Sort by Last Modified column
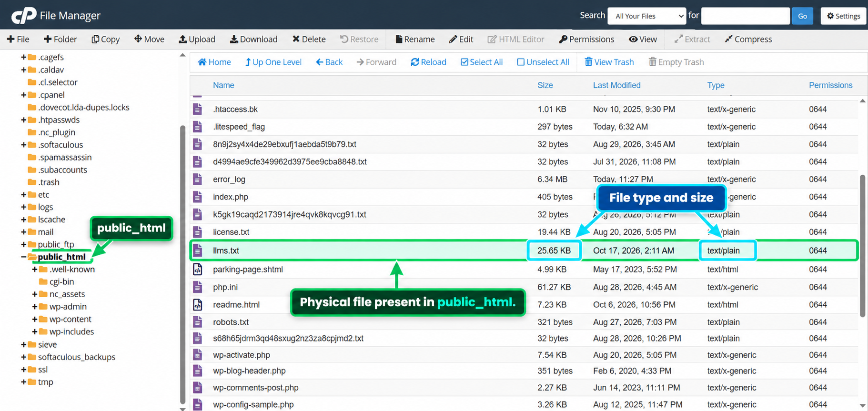This screenshot has height=411, width=868. point(616,85)
